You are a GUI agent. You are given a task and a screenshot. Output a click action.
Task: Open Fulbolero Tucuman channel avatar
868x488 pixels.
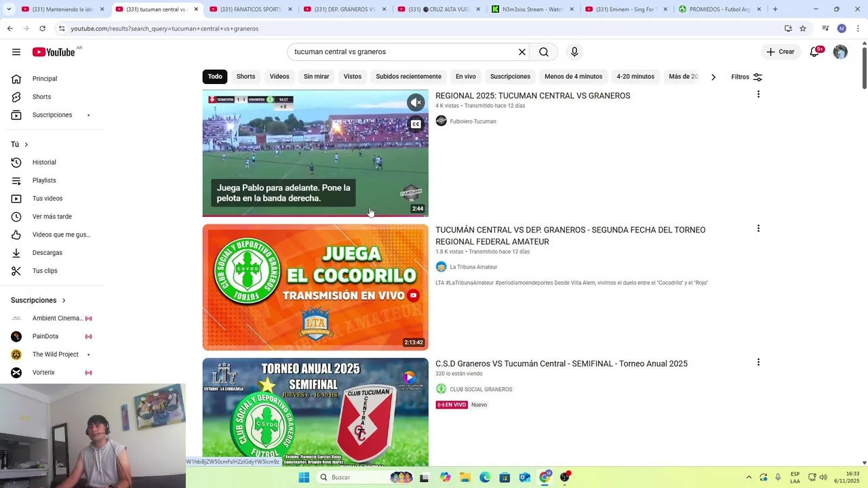441,121
